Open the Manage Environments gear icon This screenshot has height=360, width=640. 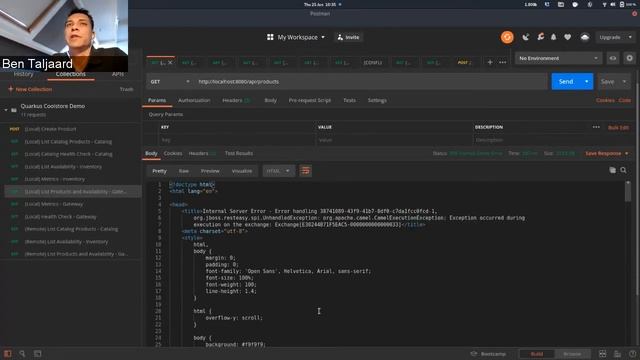629,58
